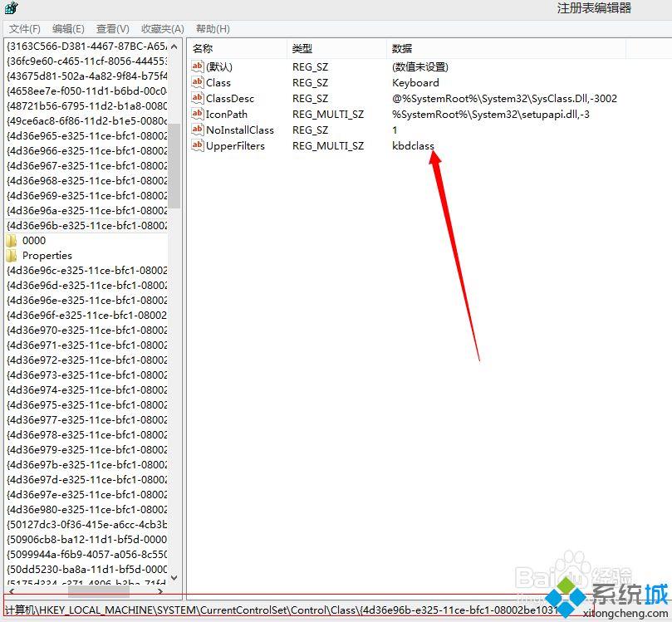
Task: Click the ClassDesc value name
Action: (230, 99)
